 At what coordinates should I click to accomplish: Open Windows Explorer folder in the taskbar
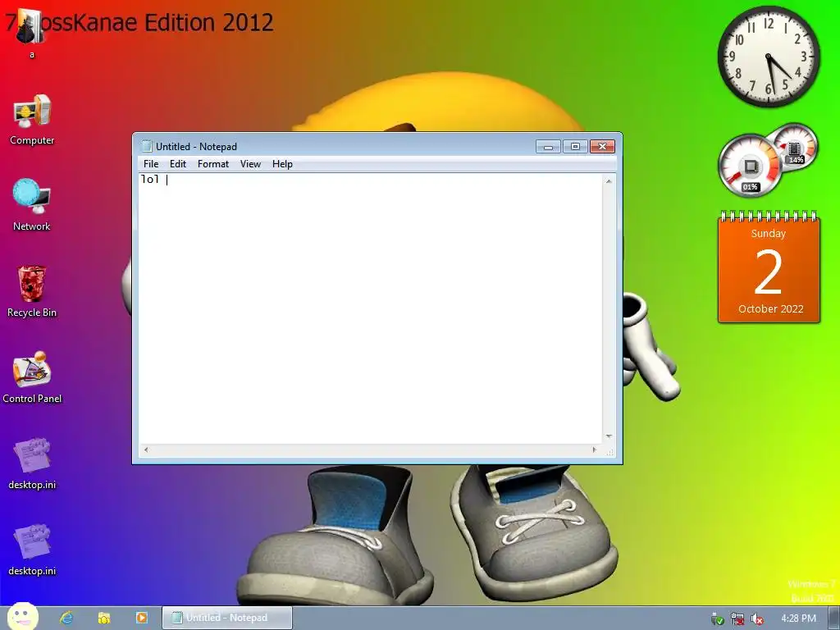(x=104, y=618)
